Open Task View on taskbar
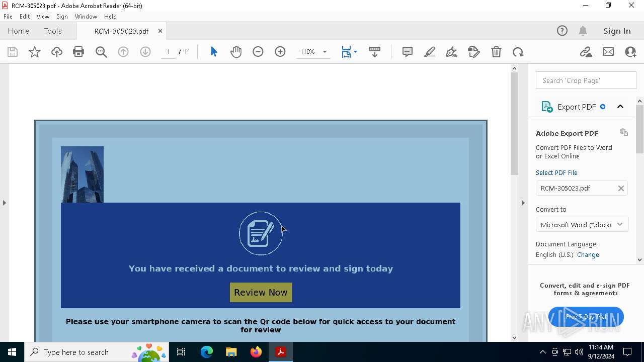The width and height of the screenshot is (644, 362). 182,352
